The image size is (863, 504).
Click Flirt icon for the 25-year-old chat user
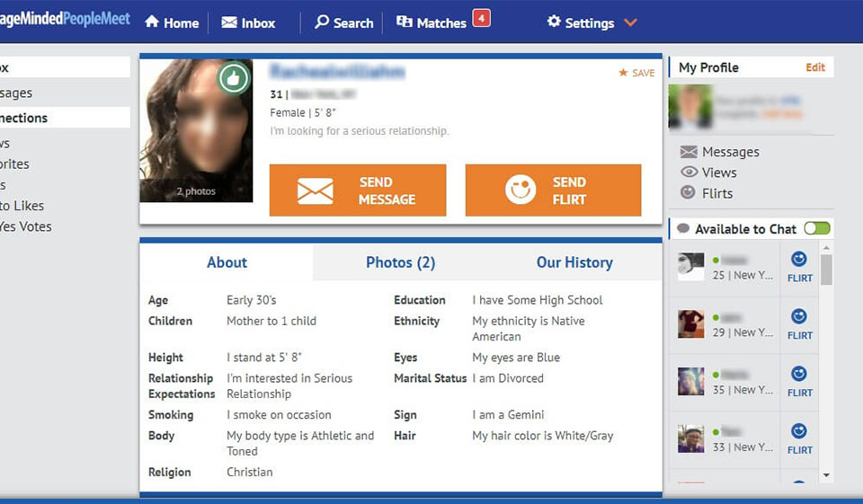point(799,260)
